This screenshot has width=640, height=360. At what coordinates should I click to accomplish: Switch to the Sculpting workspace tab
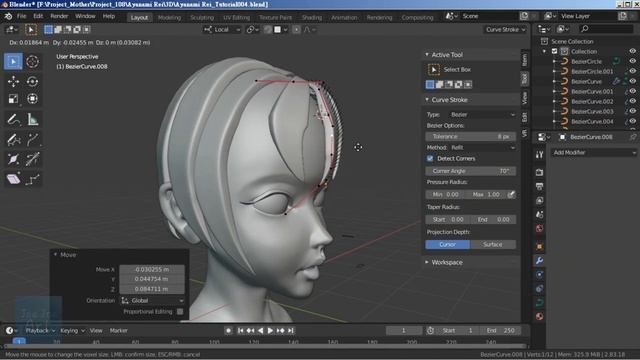[202, 18]
